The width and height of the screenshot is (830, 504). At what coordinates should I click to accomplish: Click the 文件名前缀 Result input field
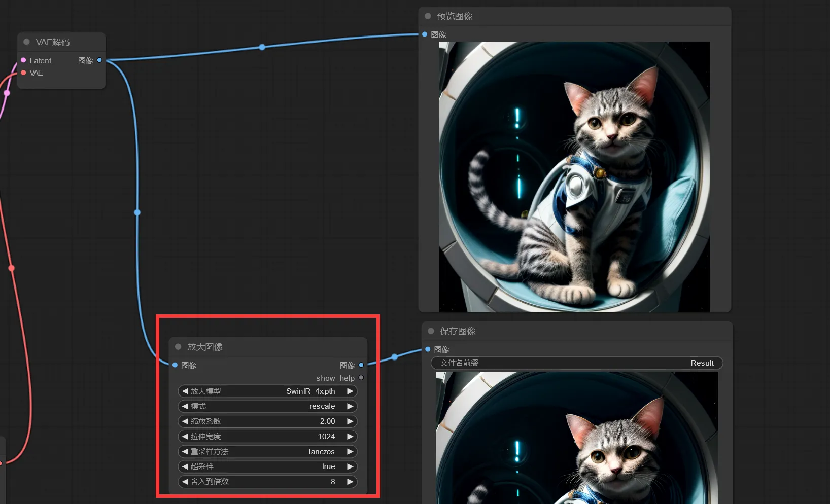click(x=577, y=363)
